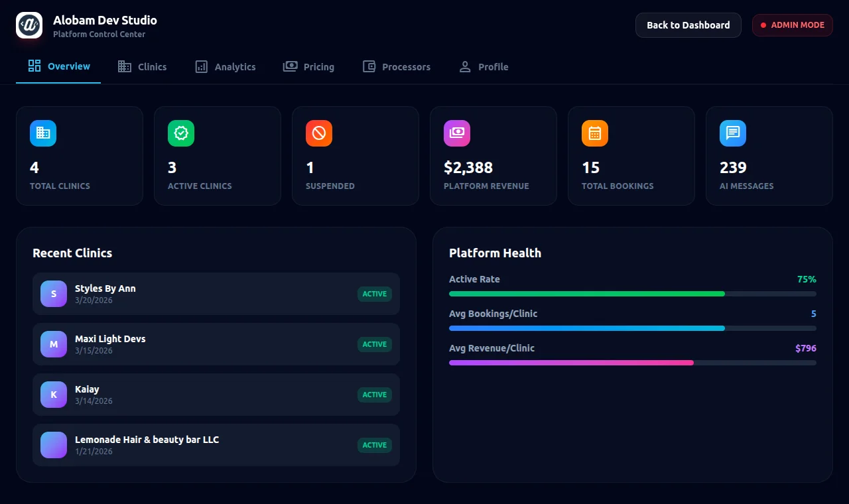Image resolution: width=849 pixels, height=504 pixels.
Task: Click the Platform Health heading
Action: click(495, 253)
